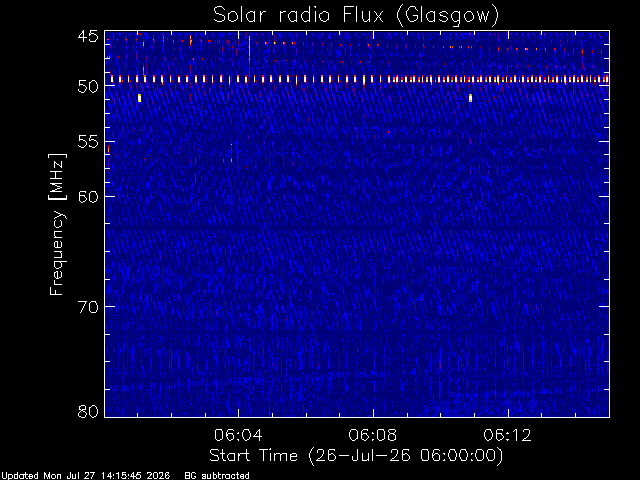Click the 55 MHz frequency axis label
Image resolution: width=640 pixels, height=480 pixels.
[x=88, y=142]
